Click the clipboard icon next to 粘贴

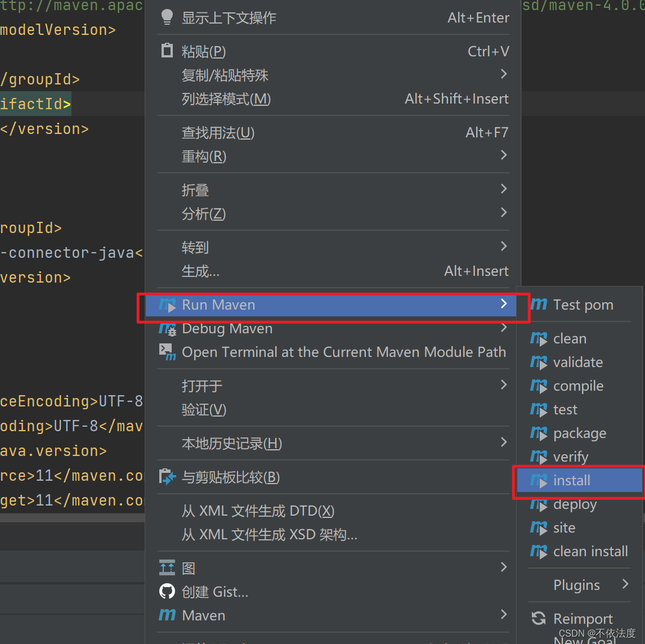pyautogui.click(x=167, y=51)
